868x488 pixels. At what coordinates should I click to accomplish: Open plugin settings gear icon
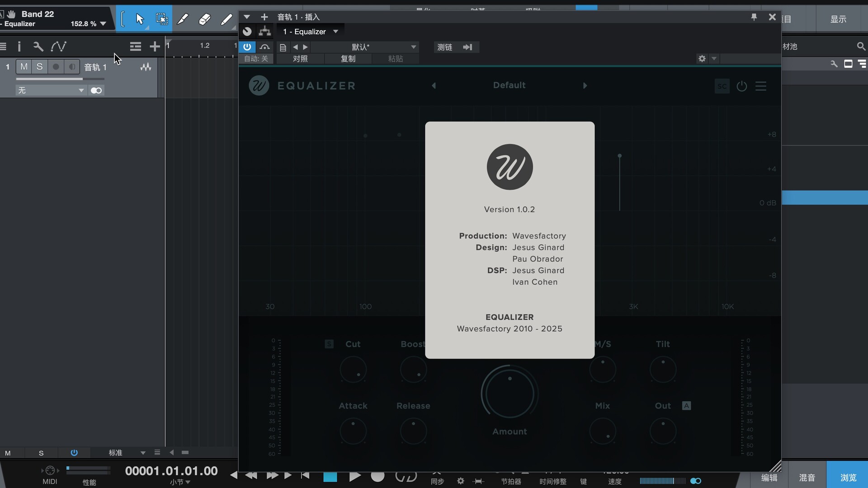pyautogui.click(x=702, y=59)
